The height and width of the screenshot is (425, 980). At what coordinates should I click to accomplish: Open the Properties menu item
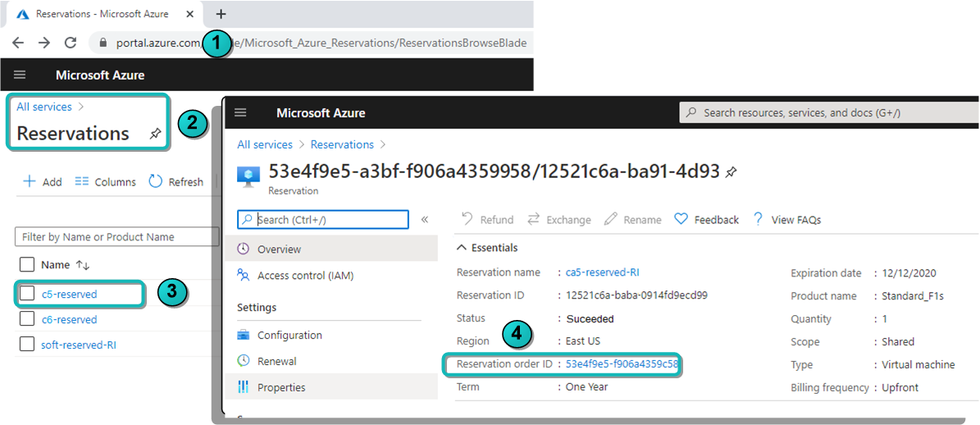[x=280, y=387]
